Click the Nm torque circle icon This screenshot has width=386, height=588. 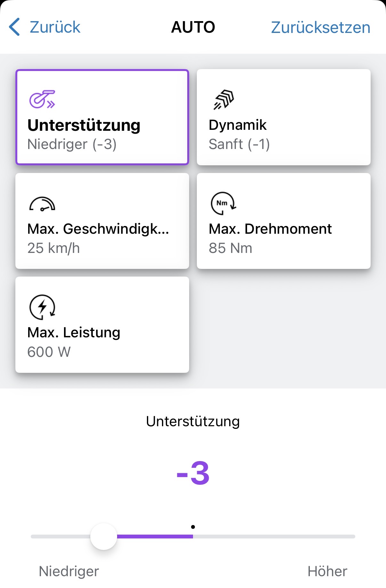(x=223, y=203)
